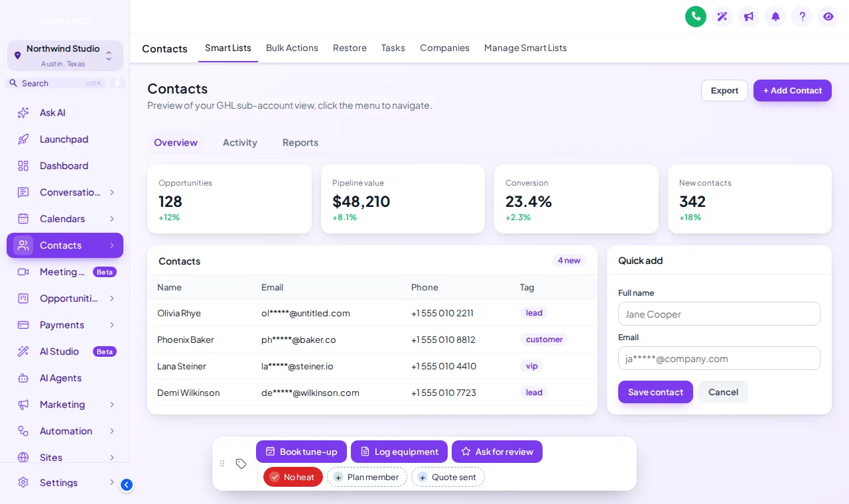Open the AI Studio sidebar item
The width and height of the screenshot is (849, 504).
coord(65,351)
